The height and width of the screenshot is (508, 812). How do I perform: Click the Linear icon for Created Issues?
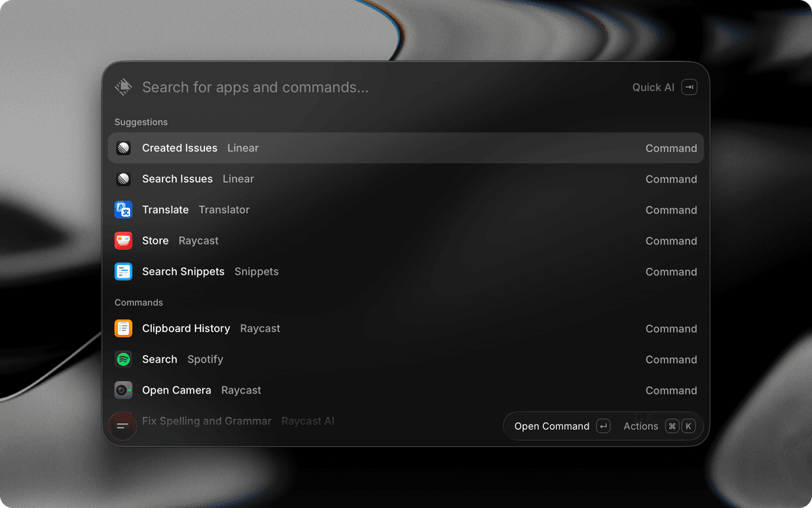click(123, 148)
